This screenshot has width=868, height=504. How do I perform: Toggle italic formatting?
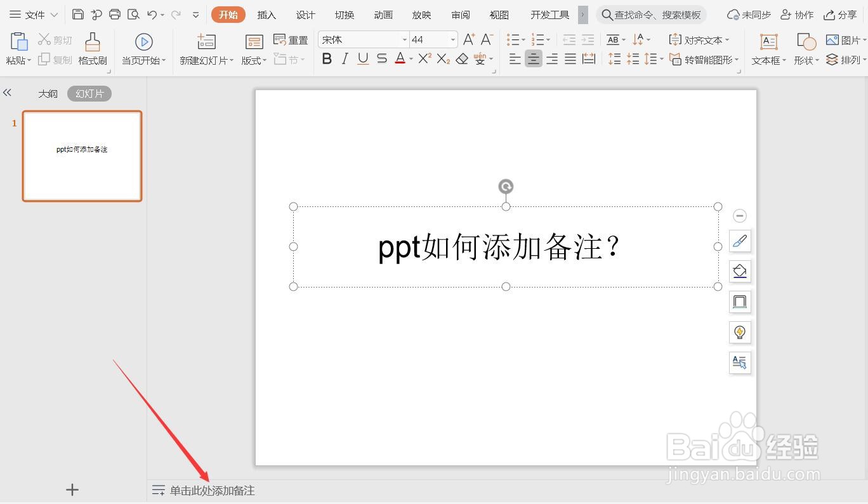point(345,59)
